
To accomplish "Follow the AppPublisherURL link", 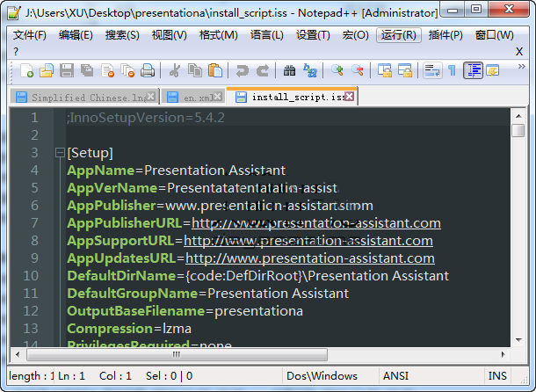I will point(316,223).
